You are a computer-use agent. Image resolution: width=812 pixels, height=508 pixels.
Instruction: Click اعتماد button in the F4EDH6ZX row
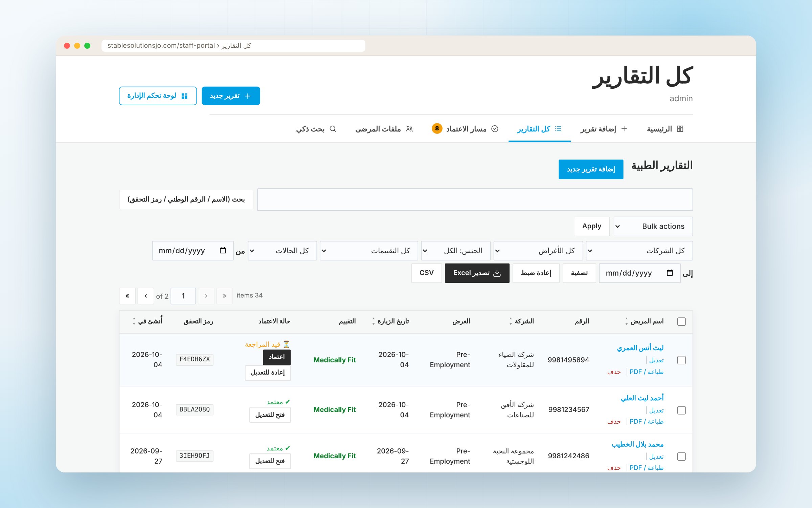click(x=276, y=357)
